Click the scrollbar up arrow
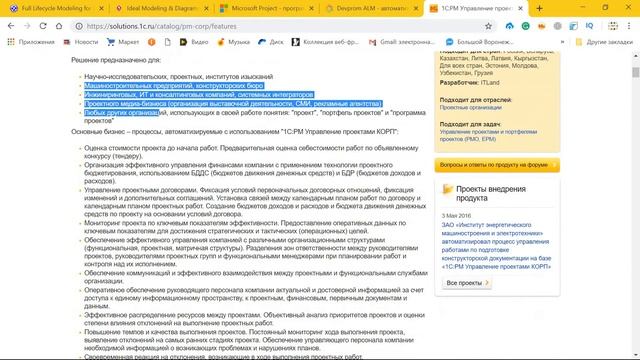640x360 pixels. click(x=636, y=55)
